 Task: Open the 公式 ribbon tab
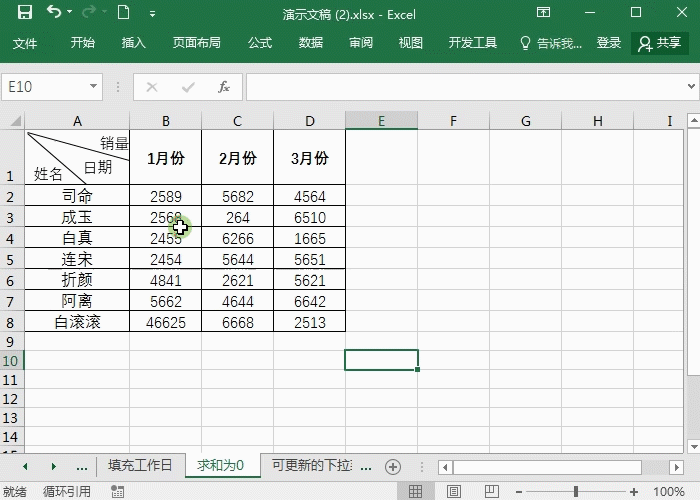click(260, 43)
